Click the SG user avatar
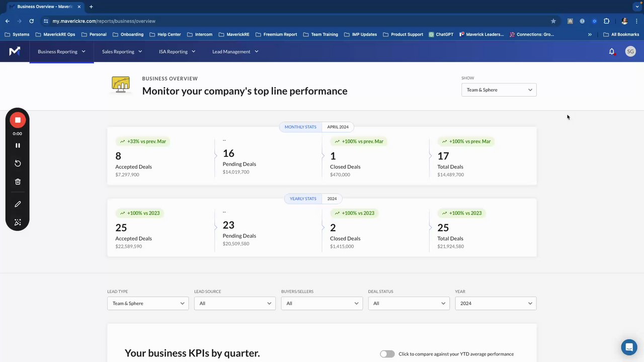Screen dimensions: 644x362 point(630,51)
